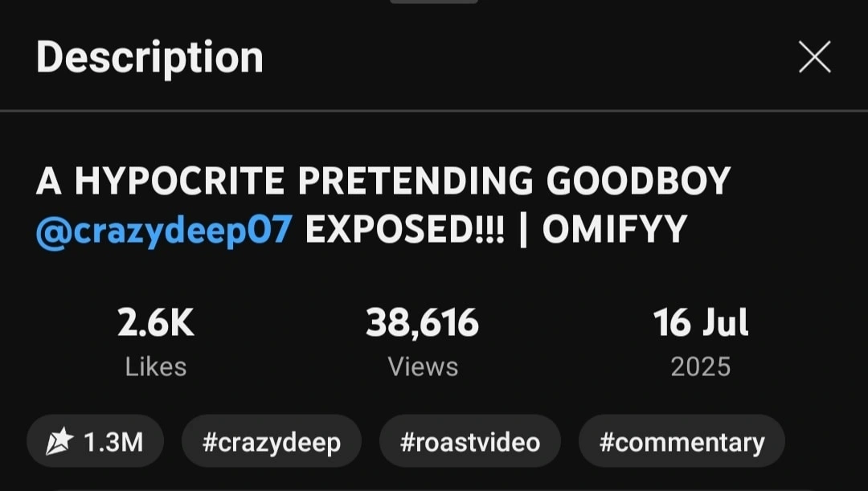Click the EXPOSED!!! word in the title
Viewport: 868px width, 491px height.
point(404,229)
